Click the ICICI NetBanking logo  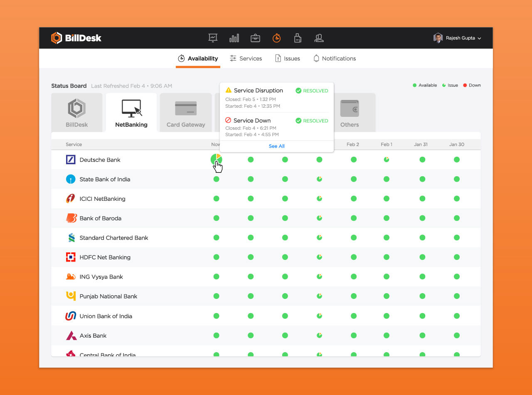[x=71, y=199]
